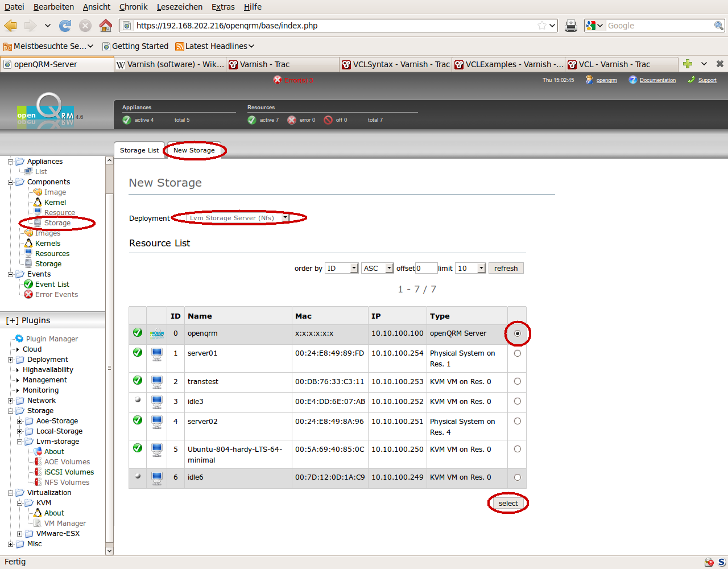Expand the VMware-ESX tree node
Image resolution: width=728 pixels, height=569 pixels.
[19, 534]
